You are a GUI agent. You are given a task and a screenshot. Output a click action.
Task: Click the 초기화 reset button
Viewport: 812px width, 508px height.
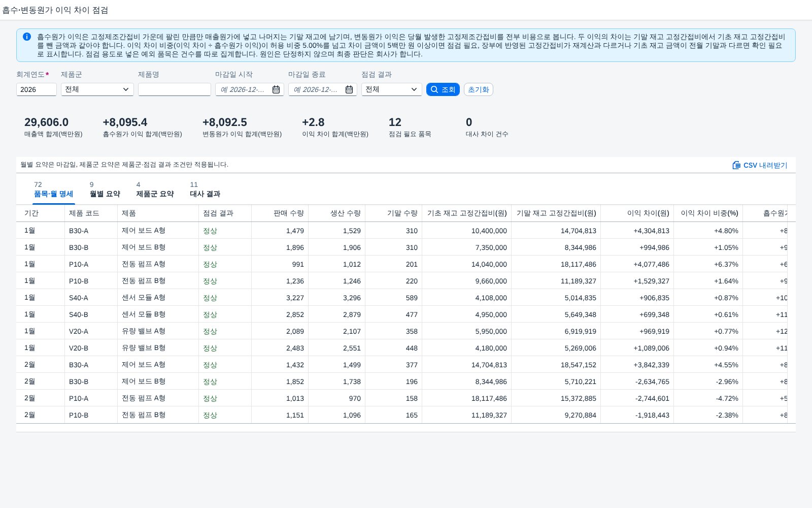(x=479, y=89)
